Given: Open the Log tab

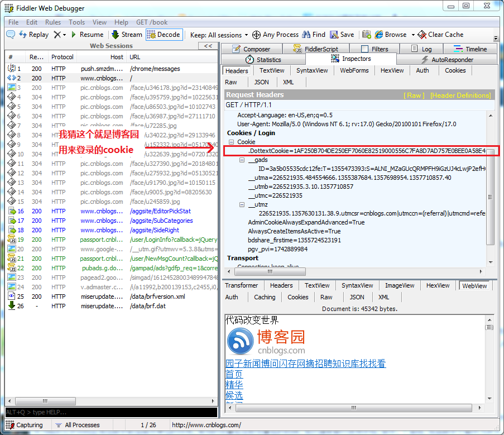Looking at the screenshot, I should [x=421, y=49].
